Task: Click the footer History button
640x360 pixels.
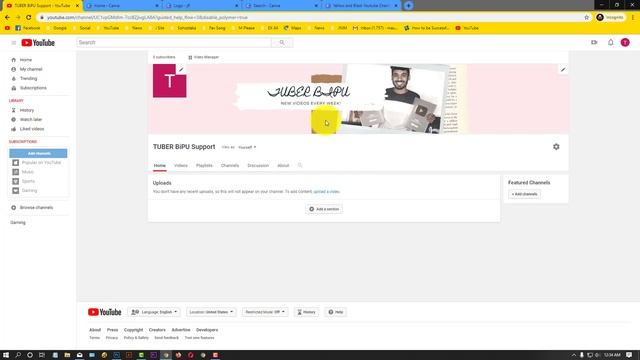Action: [307, 312]
